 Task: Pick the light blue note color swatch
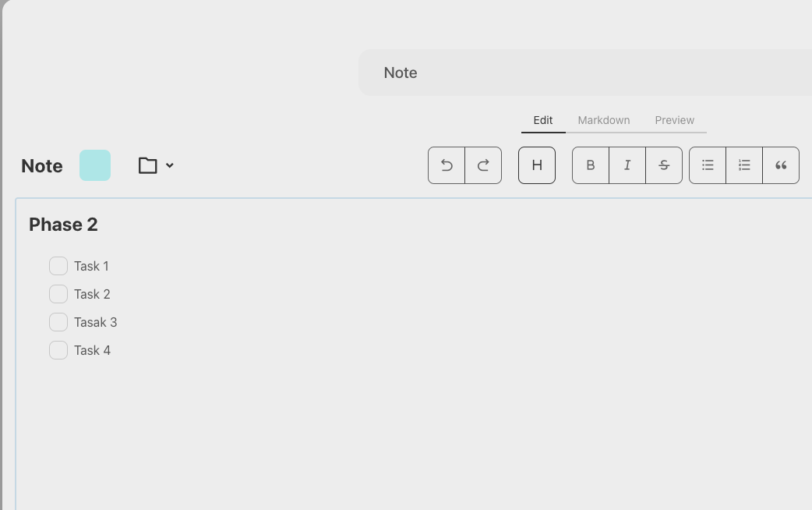(x=95, y=165)
